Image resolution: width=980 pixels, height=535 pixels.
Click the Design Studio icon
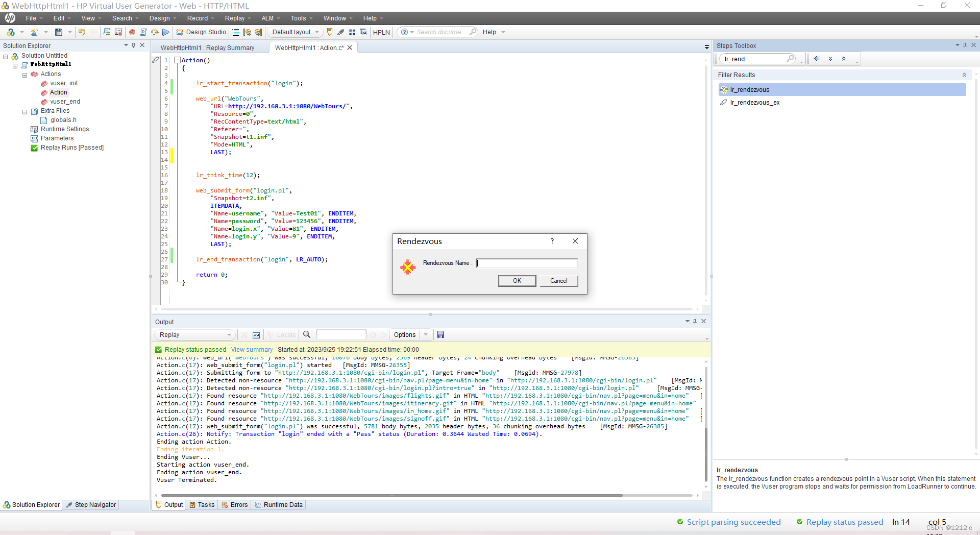pyautogui.click(x=179, y=32)
